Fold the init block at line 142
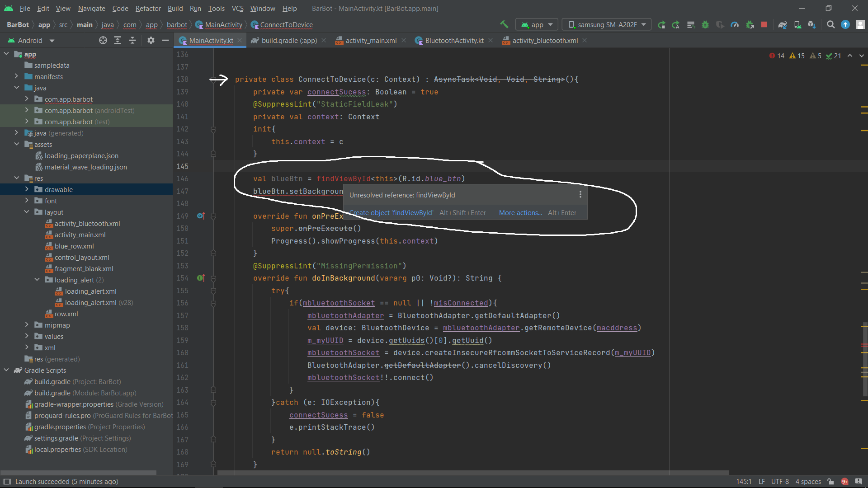 click(x=213, y=129)
